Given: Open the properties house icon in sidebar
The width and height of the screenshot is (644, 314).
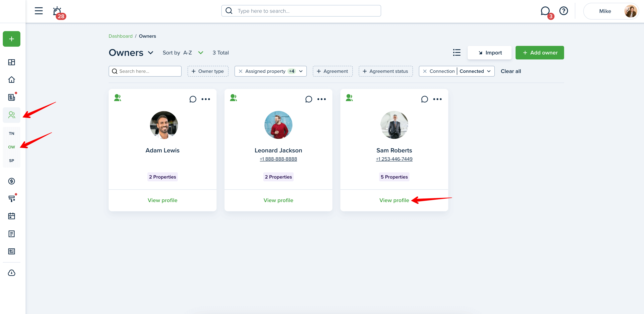Looking at the screenshot, I should pos(12,80).
